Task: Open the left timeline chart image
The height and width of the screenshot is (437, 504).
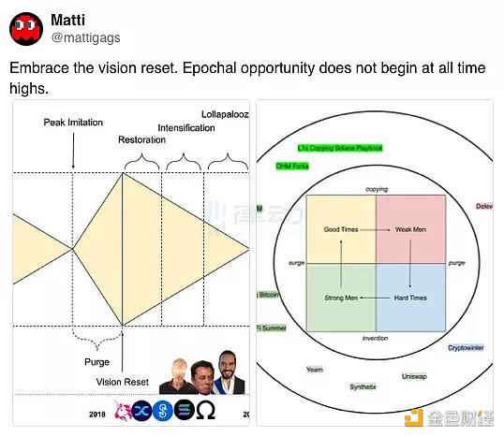Action: click(x=131, y=263)
